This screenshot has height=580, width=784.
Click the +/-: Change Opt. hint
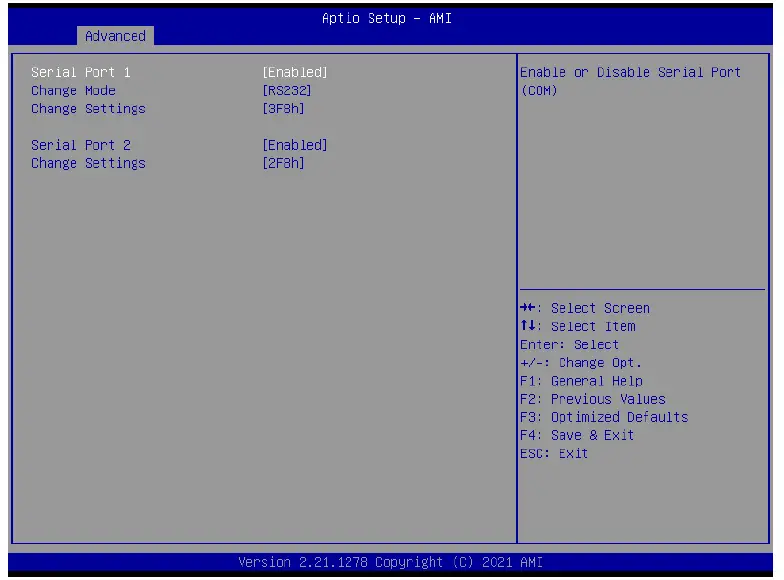pos(580,363)
